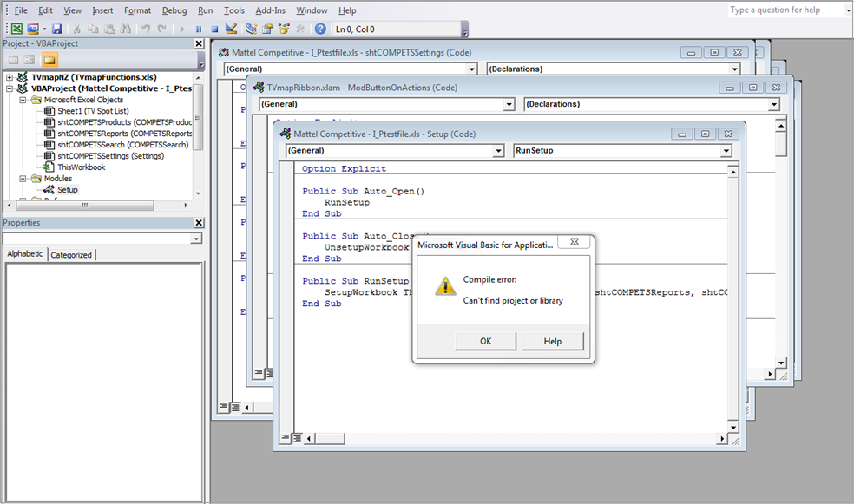The width and height of the screenshot is (854, 504).
Task: Collapse the Modules folder expander
Action: point(23,179)
